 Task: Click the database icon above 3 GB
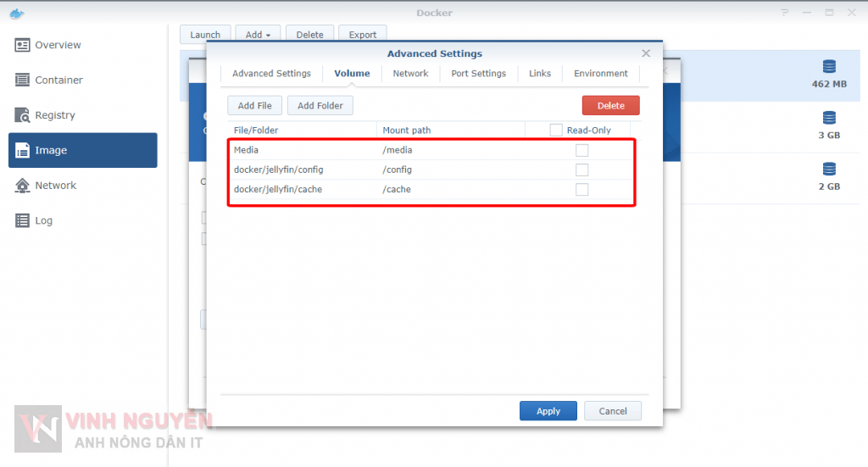(829, 118)
